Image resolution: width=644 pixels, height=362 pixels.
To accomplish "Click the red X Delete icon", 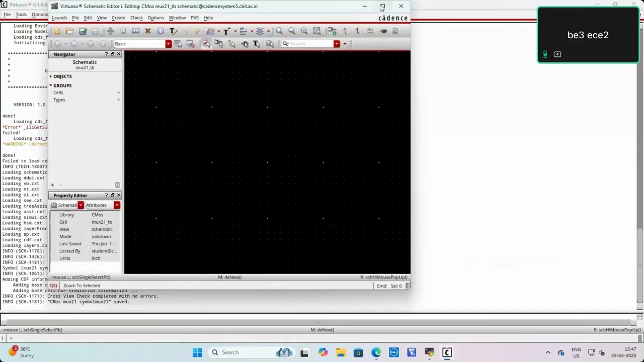I will (x=147, y=31).
